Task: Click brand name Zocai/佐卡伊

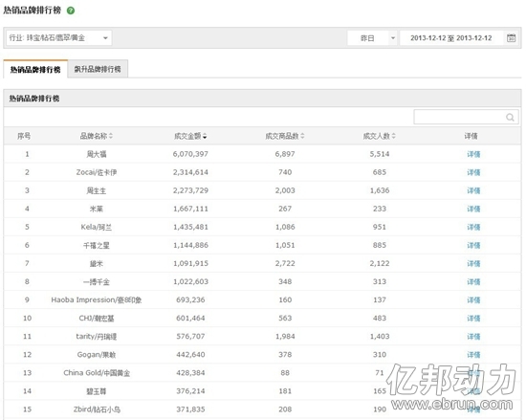Action: pyautogui.click(x=97, y=172)
